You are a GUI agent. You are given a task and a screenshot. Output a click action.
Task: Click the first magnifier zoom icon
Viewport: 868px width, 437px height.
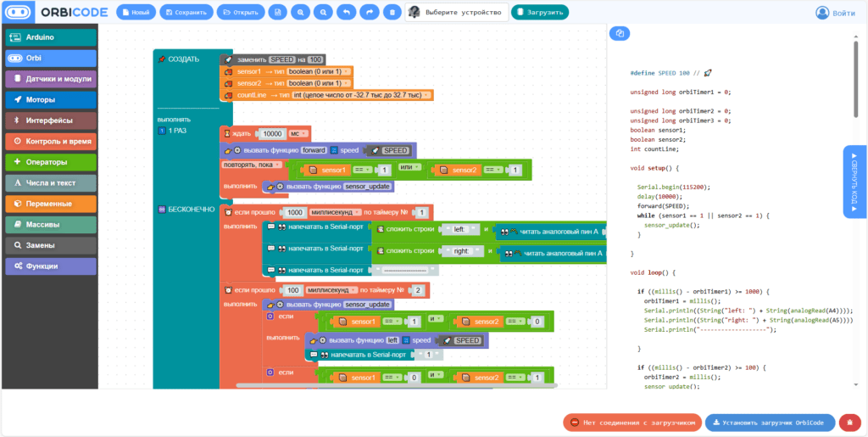click(301, 12)
